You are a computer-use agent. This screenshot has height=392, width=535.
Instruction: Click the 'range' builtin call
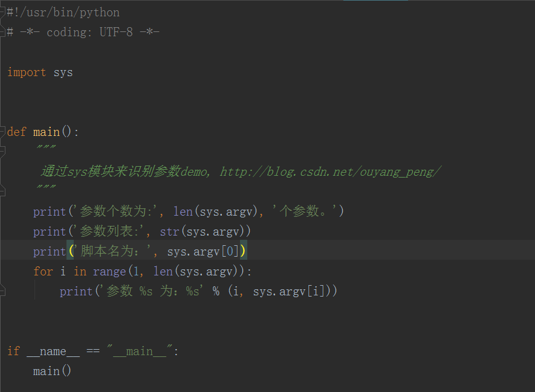point(109,272)
